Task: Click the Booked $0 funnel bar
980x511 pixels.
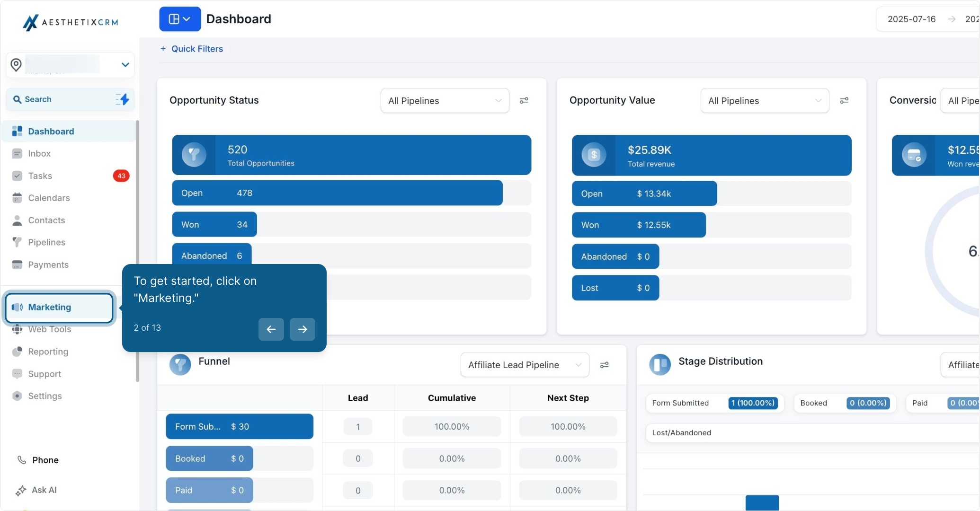Action: point(209,458)
